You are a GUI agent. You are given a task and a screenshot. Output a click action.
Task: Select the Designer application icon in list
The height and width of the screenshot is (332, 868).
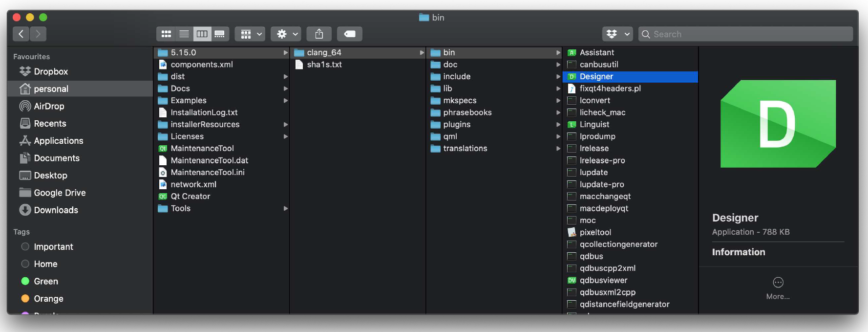click(x=572, y=76)
